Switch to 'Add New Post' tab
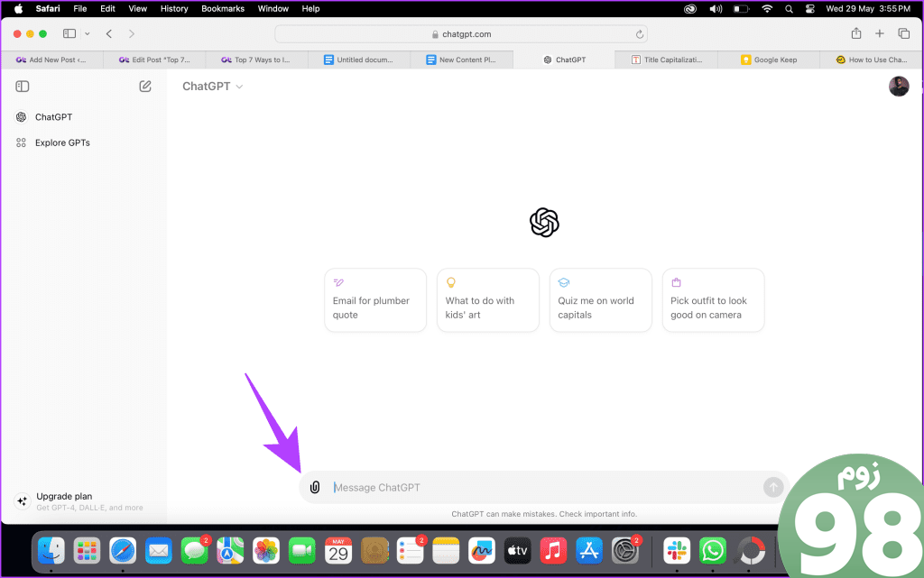This screenshot has height=578, width=924. pyautogui.click(x=51, y=60)
